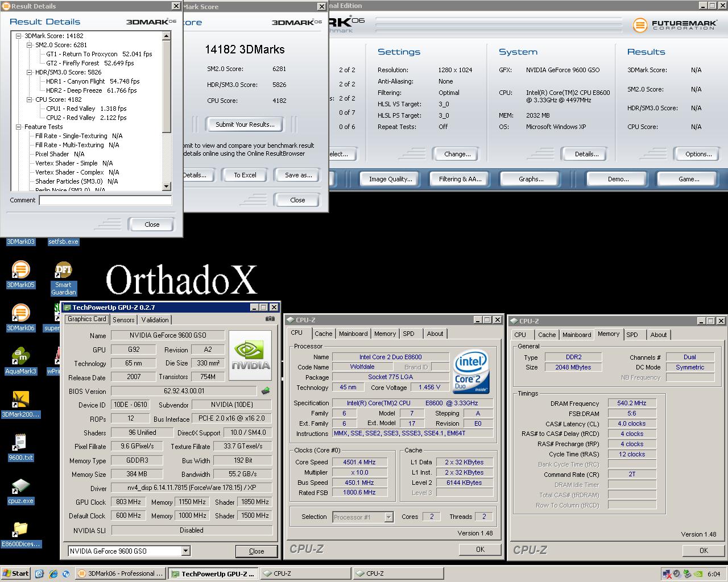Click TechPowerUp GPU-Z taskbar button

[214, 573]
